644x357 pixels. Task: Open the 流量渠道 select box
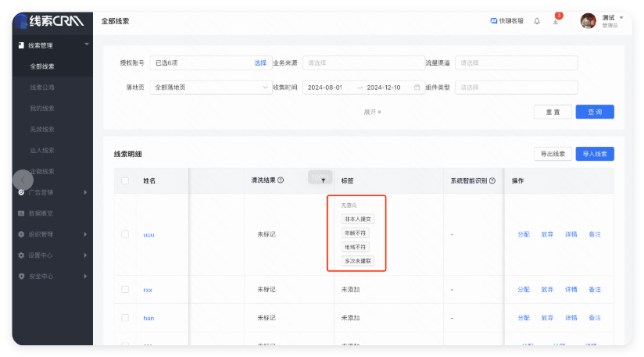pos(517,62)
